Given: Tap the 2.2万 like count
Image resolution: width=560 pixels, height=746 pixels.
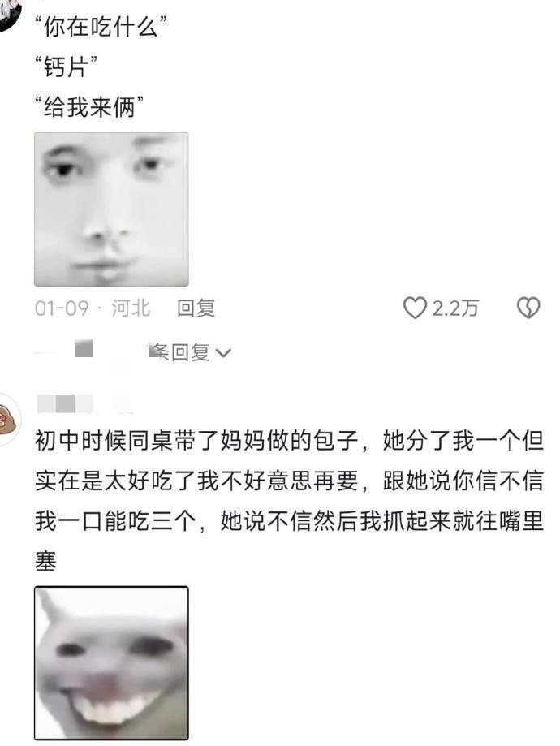Looking at the screenshot, I should (x=454, y=308).
